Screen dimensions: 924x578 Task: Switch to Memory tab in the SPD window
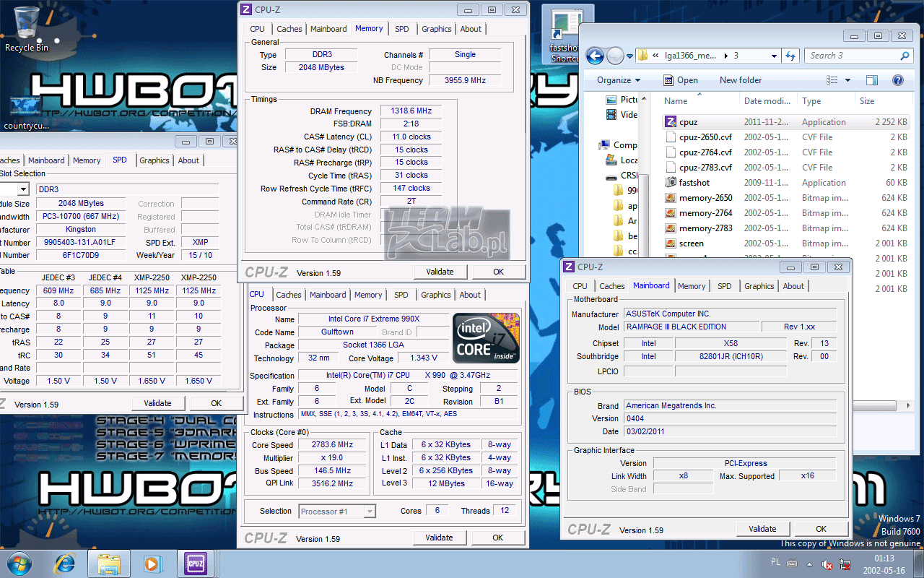pos(87,160)
